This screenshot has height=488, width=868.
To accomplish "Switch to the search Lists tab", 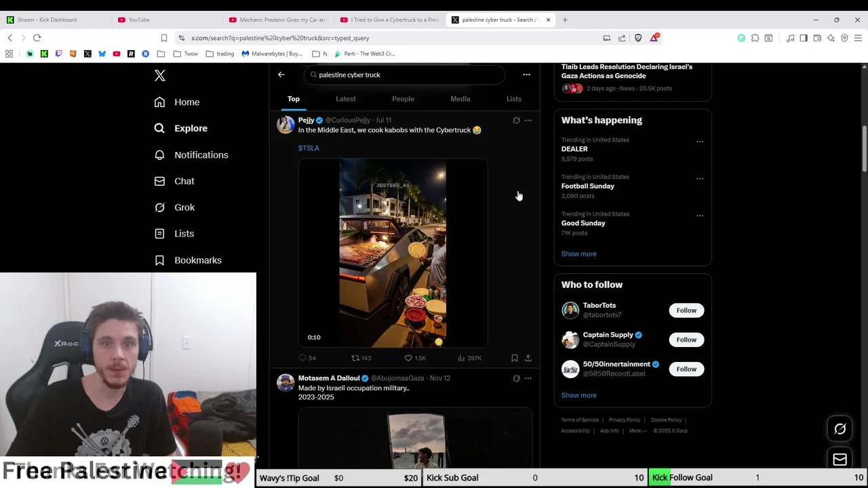I will 514,99.
